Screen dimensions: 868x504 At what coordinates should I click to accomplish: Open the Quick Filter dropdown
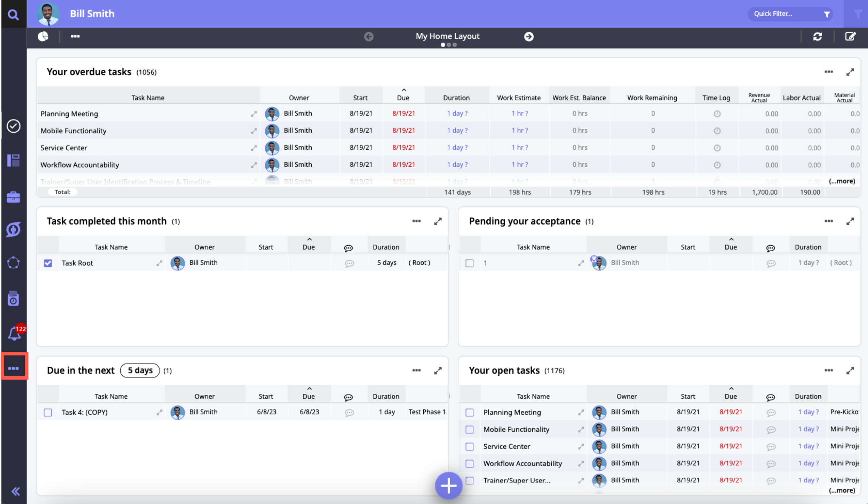(790, 14)
